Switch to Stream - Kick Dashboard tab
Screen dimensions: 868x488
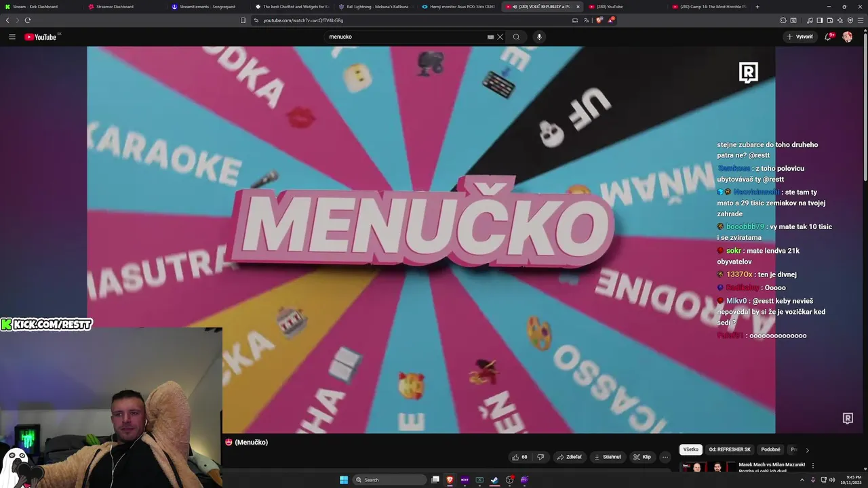(41, 7)
